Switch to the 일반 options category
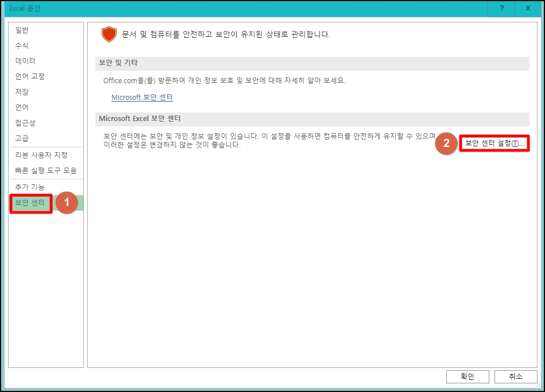This screenshot has width=545, height=392. pos(22,30)
